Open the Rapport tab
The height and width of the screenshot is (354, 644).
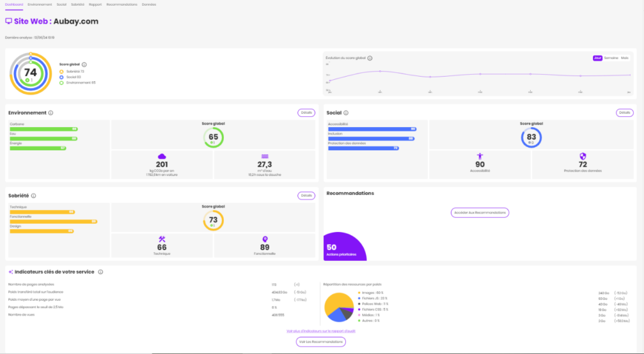(x=96, y=4)
